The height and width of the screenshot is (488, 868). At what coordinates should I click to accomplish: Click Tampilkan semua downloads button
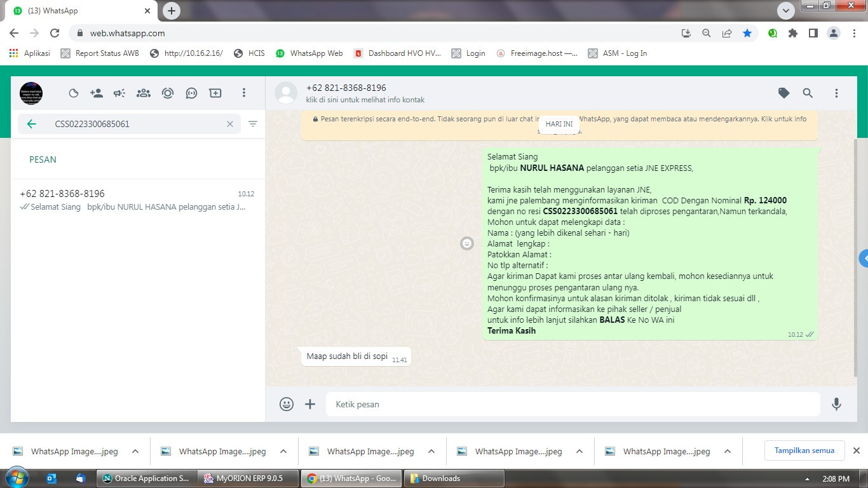[804, 451]
